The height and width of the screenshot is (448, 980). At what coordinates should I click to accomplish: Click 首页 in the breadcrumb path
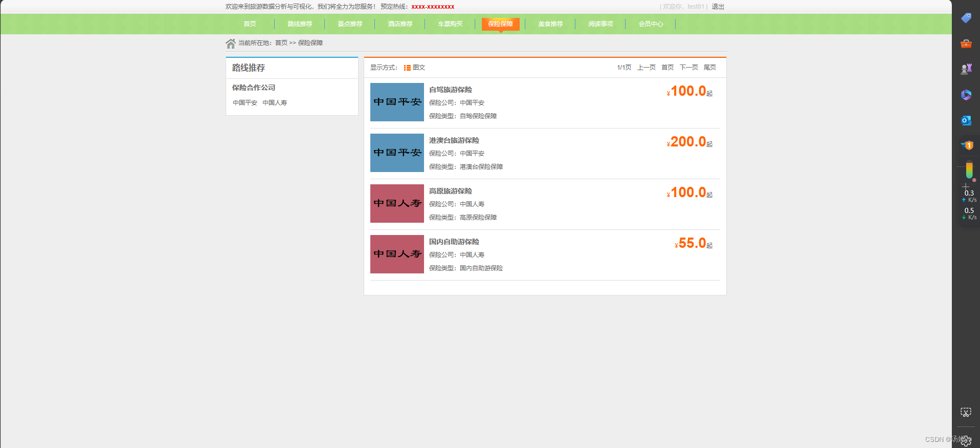281,43
